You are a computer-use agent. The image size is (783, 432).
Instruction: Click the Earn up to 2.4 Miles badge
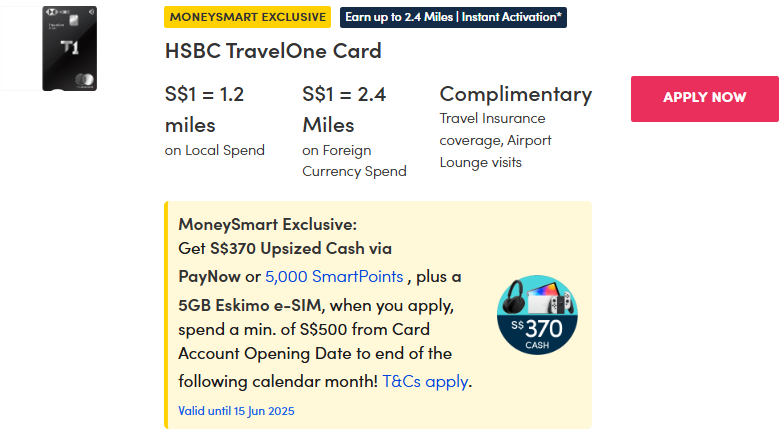coord(453,17)
